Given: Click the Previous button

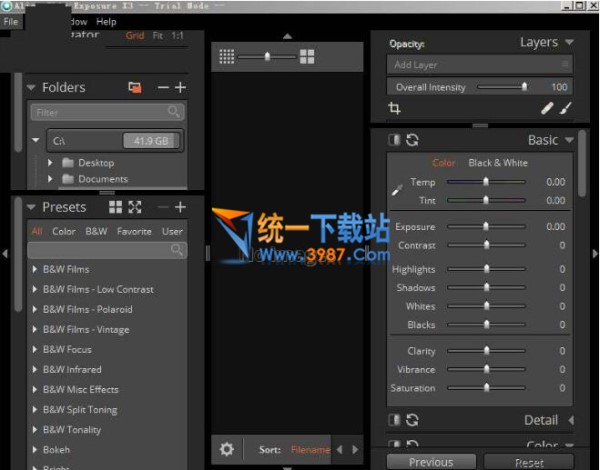Looking at the screenshot, I should point(431,462).
